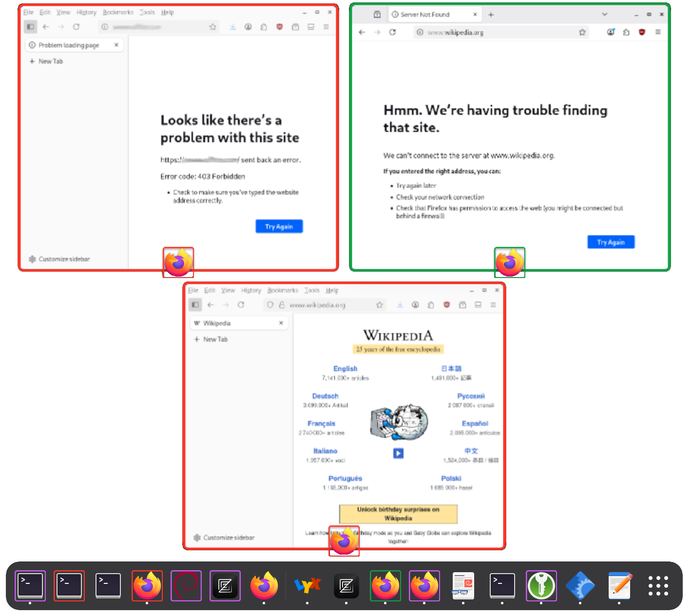This screenshot has width=692, height=616.
Task: Open the English Wikipedia link
Action: (x=346, y=369)
